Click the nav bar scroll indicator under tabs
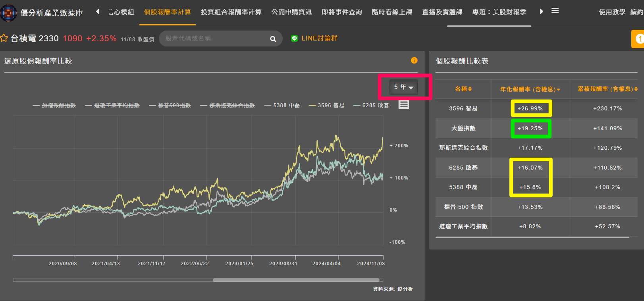Image resolution: width=644 pixels, height=301 pixels. click(x=489, y=26)
